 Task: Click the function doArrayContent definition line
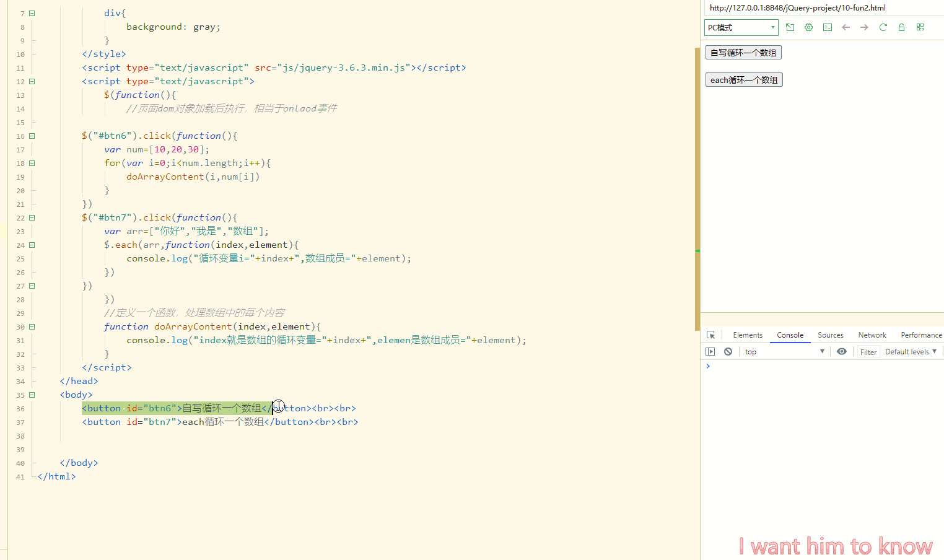(x=212, y=326)
